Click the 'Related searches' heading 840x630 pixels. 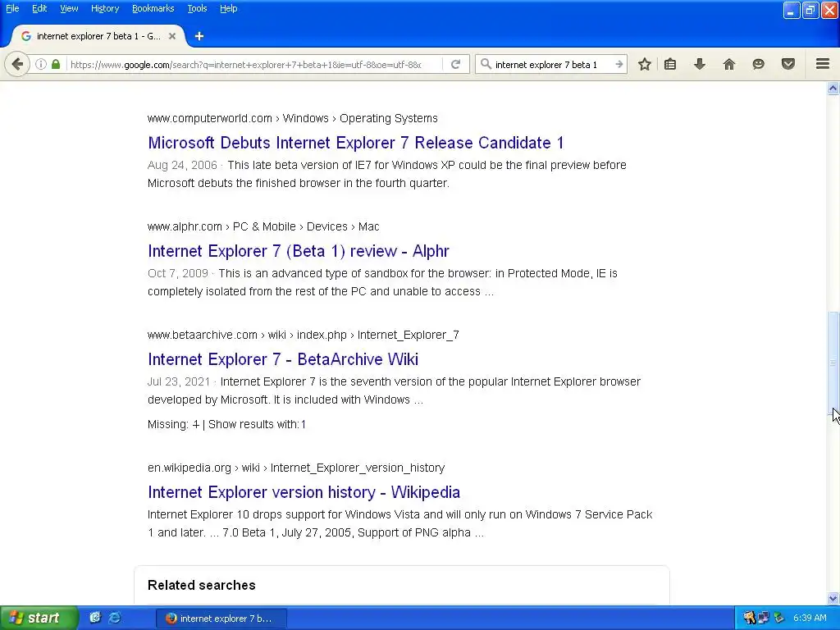[202, 585]
